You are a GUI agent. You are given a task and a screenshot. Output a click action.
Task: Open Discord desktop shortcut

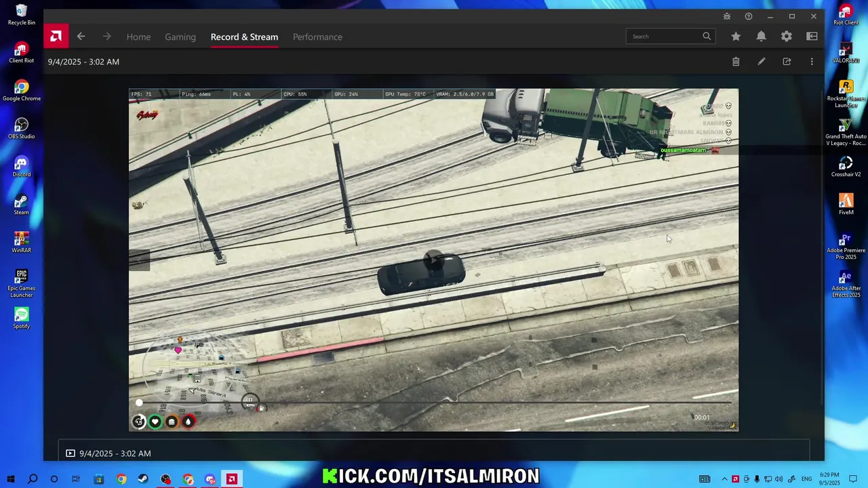(x=21, y=167)
